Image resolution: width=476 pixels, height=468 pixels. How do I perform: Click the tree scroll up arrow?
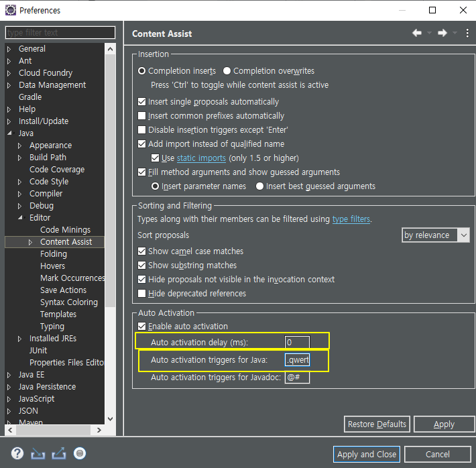pos(111,49)
